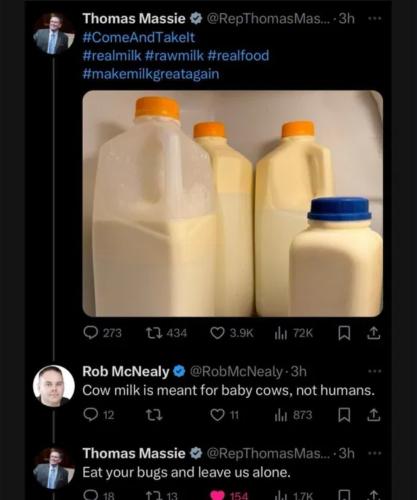
Task: Open the #makemilkgreatagain hashtag
Action: click(151, 74)
